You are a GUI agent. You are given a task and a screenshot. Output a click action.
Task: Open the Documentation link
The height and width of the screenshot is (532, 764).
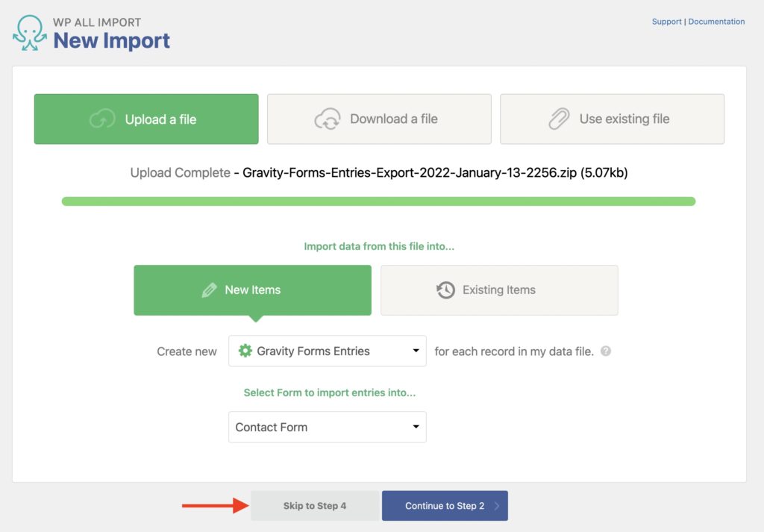[x=716, y=22]
